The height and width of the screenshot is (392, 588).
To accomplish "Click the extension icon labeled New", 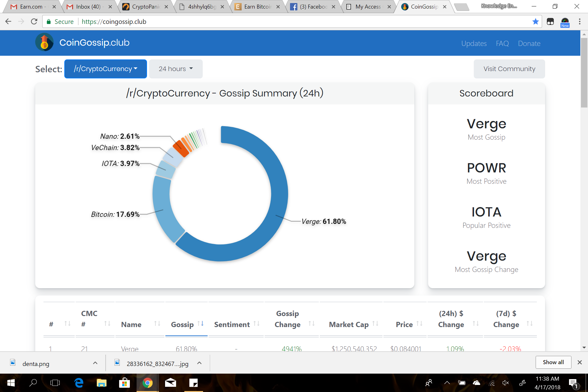I will [x=565, y=22].
